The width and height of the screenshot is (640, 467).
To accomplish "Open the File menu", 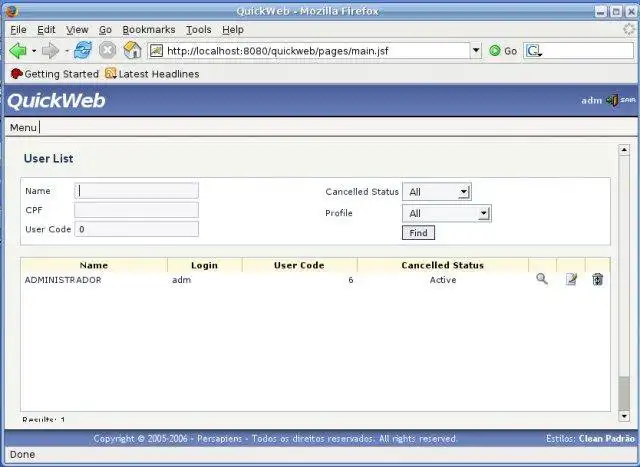I will coord(18,30).
